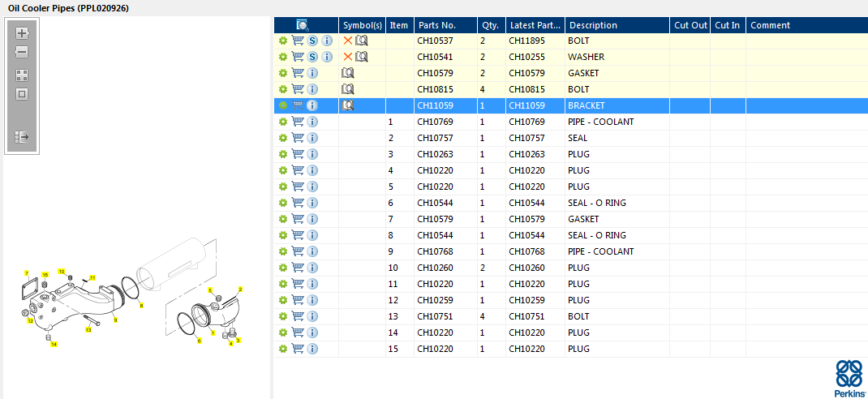Click green gear icon for item 7 GASKET

283,219
